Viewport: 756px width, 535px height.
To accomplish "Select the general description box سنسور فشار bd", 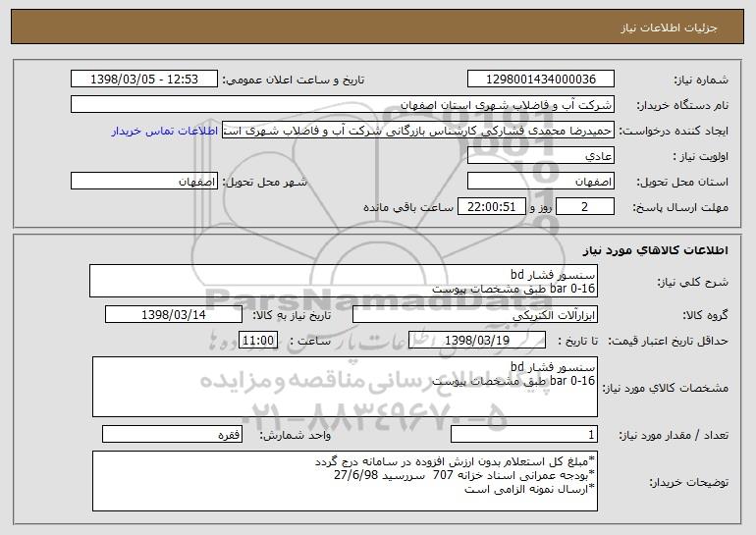I will tap(344, 281).
